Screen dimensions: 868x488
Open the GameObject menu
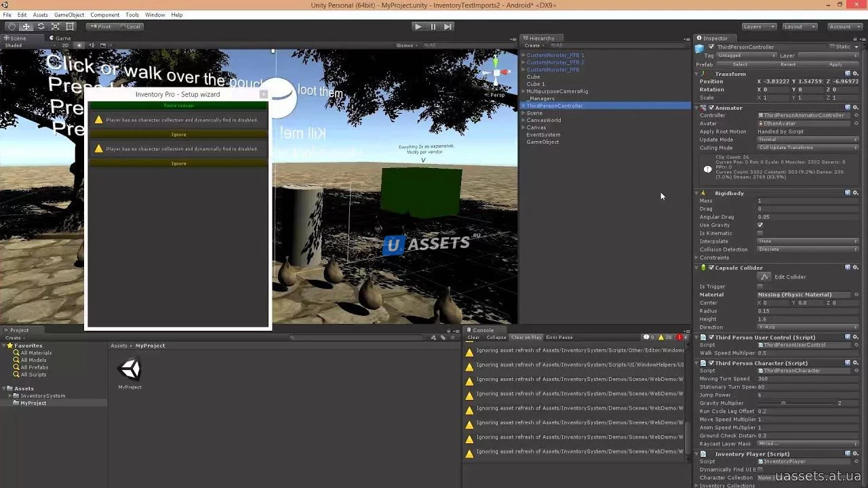click(68, 14)
